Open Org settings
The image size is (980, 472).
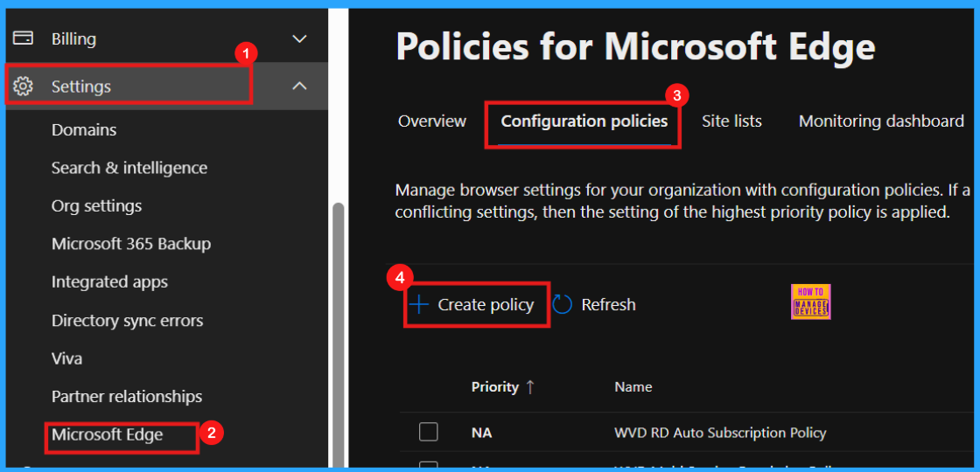click(96, 206)
